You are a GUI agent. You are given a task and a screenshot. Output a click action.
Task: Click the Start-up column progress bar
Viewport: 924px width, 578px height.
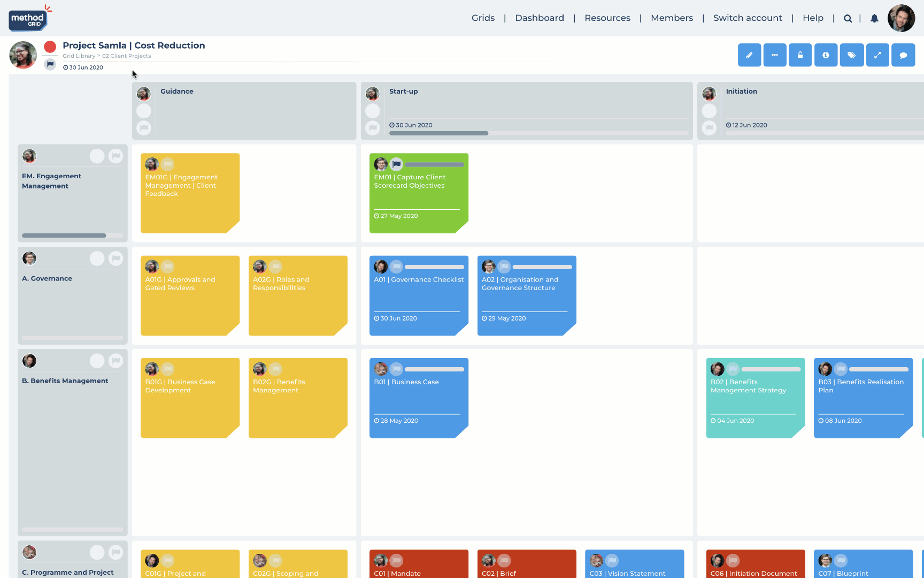539,133
